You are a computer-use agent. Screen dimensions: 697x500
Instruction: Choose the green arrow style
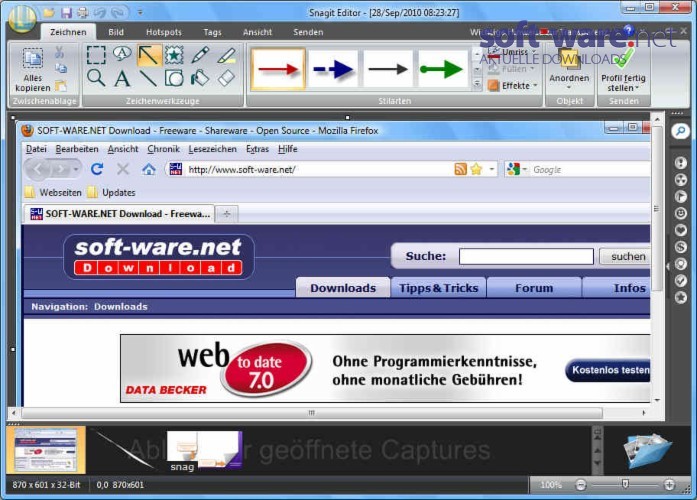(443, 69)
